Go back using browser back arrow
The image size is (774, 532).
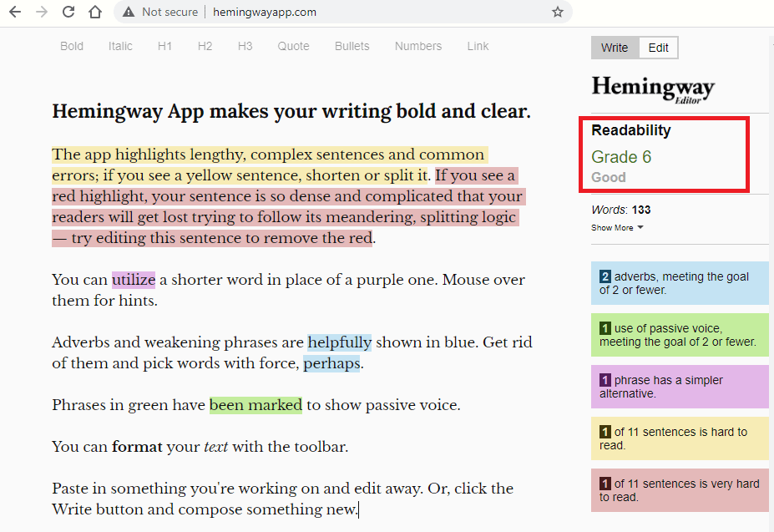[15, 12]
